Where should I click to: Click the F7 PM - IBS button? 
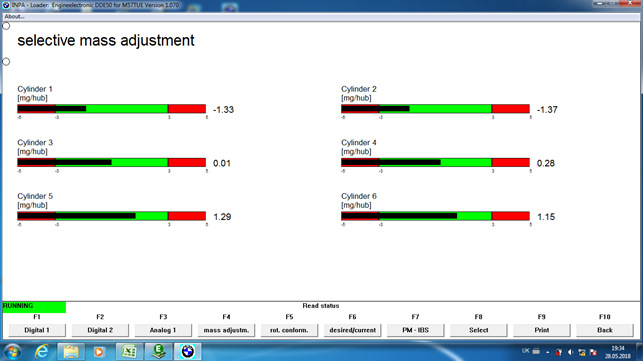coord(415,330)
